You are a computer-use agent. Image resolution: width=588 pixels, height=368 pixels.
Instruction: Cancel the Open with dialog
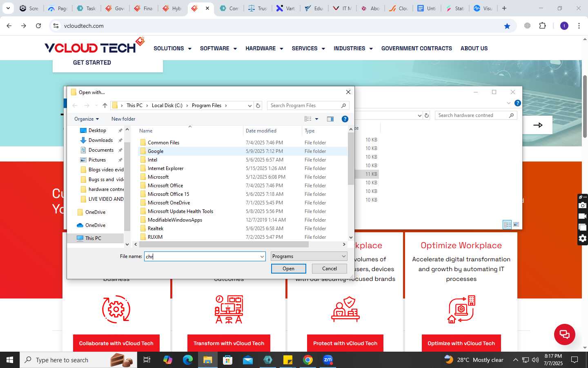pos(330,269)
